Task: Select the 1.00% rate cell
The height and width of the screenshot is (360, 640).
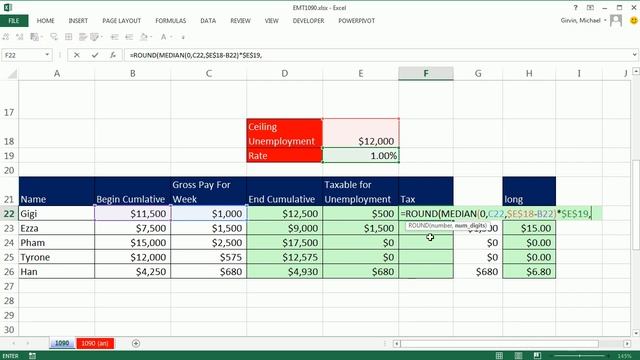Action: (x=361, y=156)
